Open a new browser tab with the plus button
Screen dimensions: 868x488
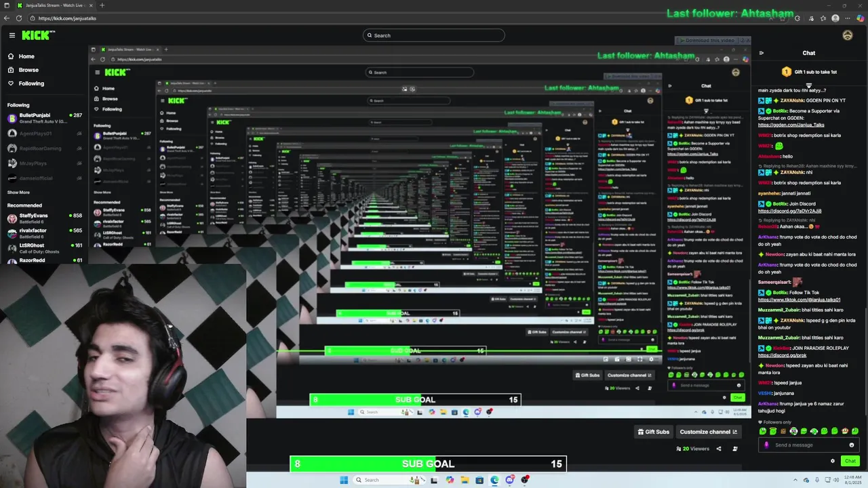tap(102, 5)
